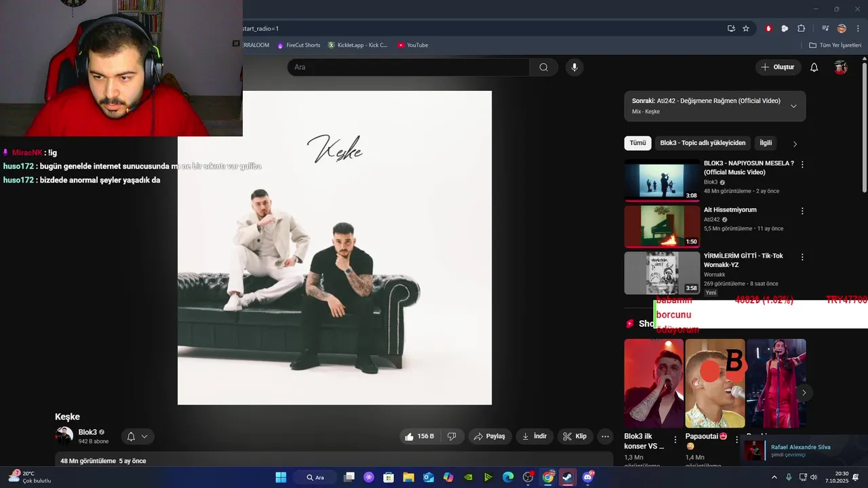Open YouTube bookmark in bookmarks bar
868x488 pixels.
(x=413, y=45)
